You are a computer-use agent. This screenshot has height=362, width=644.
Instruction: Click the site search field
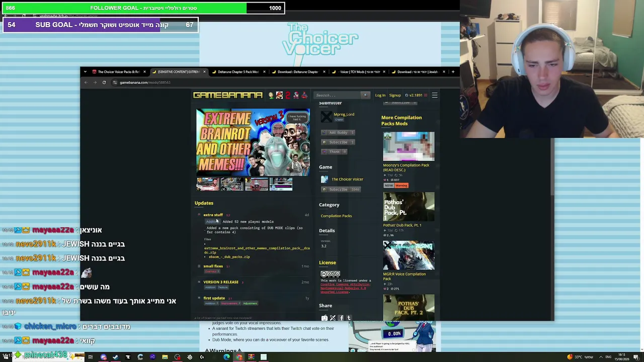[338, 95]
